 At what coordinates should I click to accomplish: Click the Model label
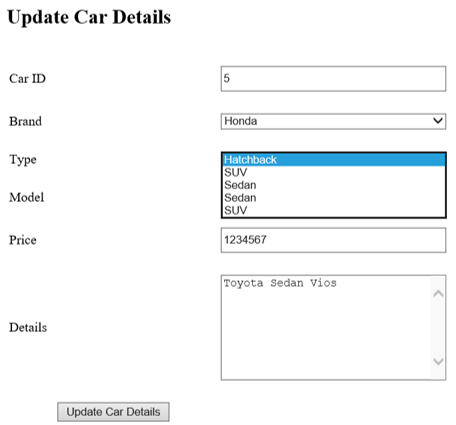point(27,197)
